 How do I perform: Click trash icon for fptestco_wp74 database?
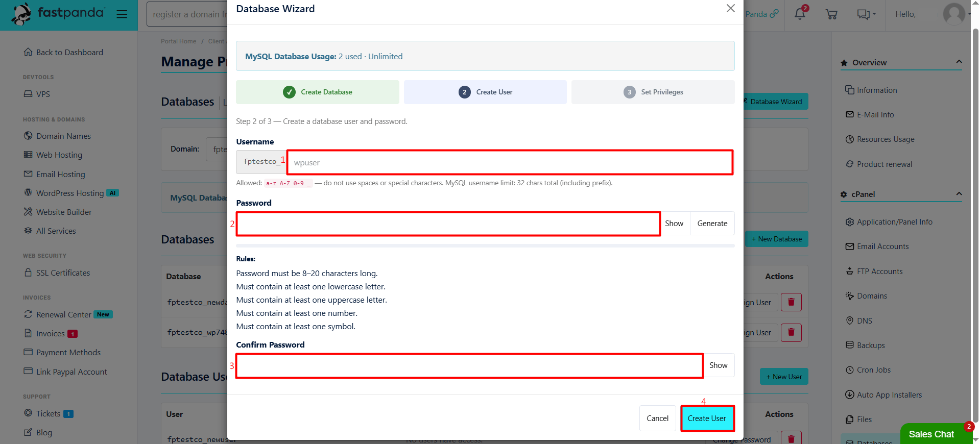pyautogui.click(x=791, y=332)
